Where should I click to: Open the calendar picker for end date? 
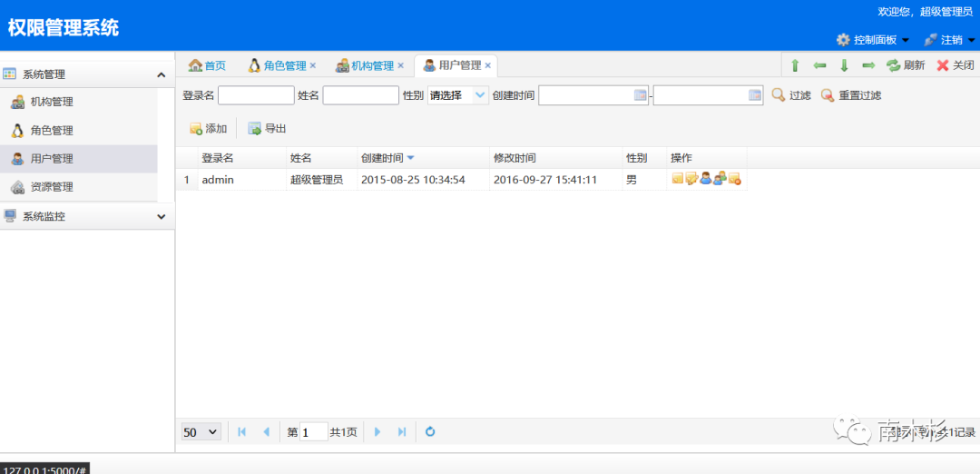click(x=755, y=95)
